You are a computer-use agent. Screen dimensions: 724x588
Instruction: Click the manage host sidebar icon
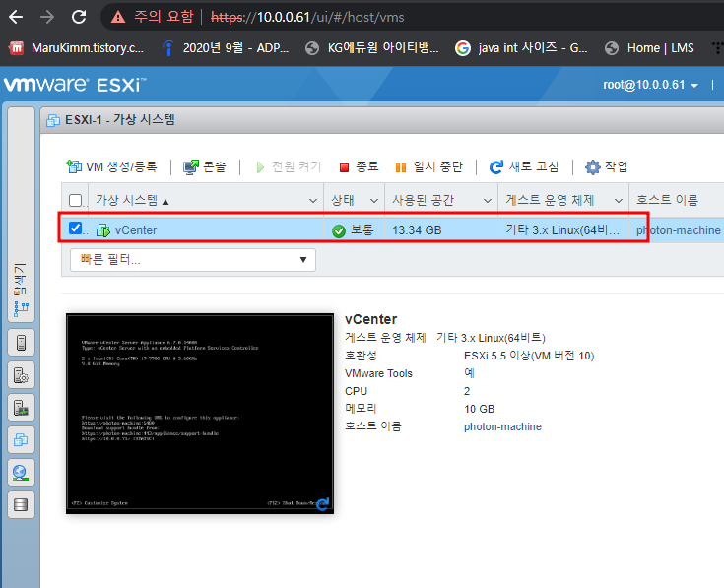coord(22,375)
